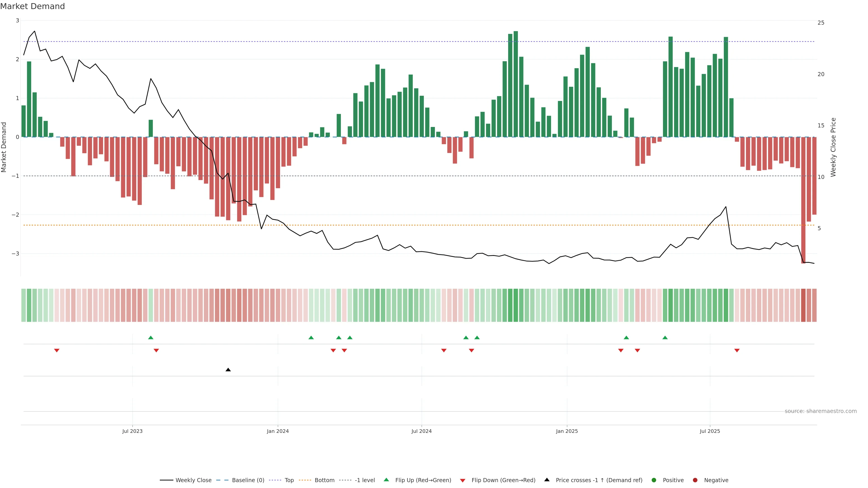This screenshot has width=868, height=488.
Task: Click the black price-cross triangle marker near late 2023
Action: (228, 370)
